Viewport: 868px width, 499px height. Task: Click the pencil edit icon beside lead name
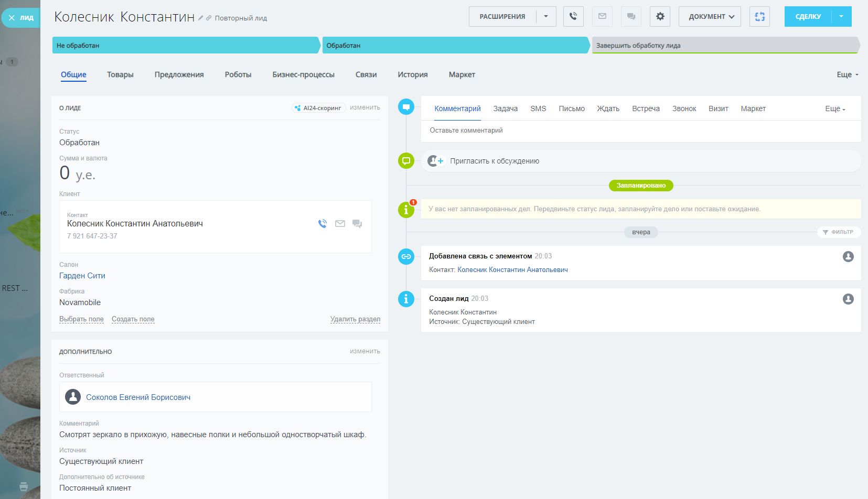click(x=200, y=18)
